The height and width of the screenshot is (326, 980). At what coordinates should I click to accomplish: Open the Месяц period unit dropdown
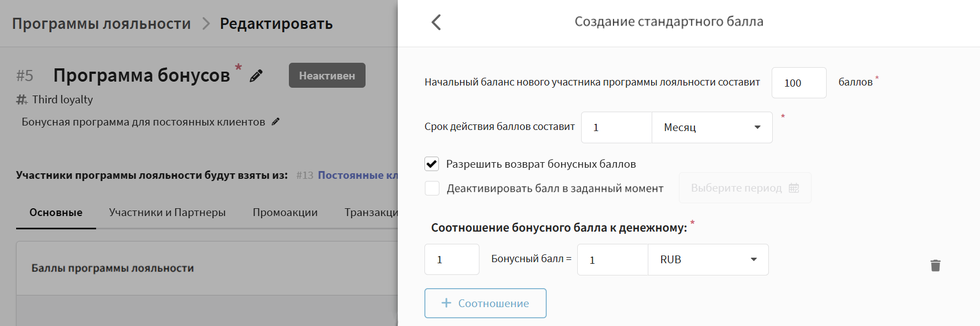click(x=712, y=127)
